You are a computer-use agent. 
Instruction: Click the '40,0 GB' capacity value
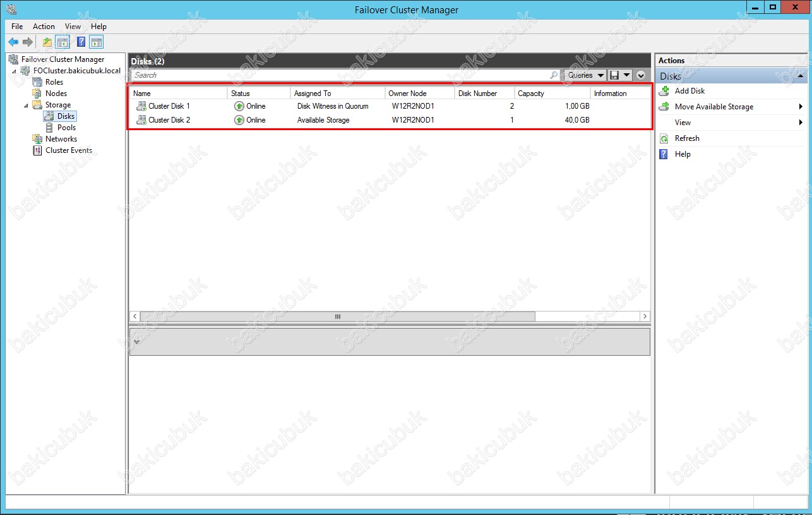[577, 120]
